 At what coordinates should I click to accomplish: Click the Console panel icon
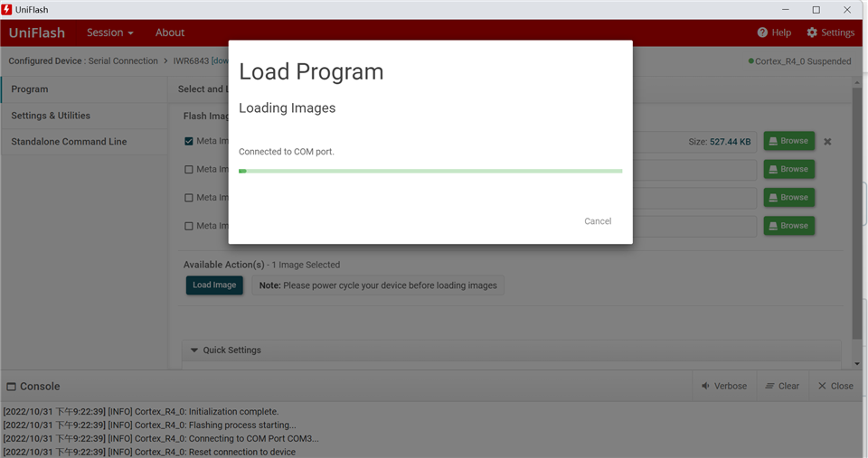pyautogui.click(x=11, y=387)
